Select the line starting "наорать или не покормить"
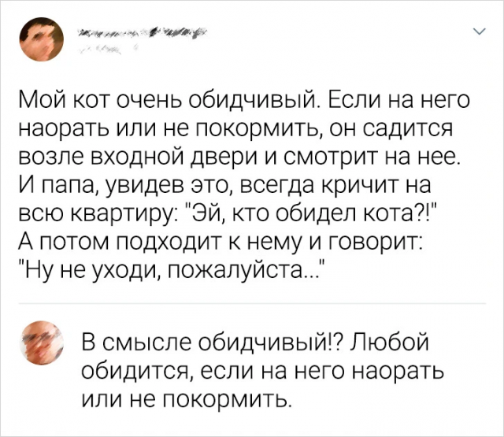 (x=235, y=128)
